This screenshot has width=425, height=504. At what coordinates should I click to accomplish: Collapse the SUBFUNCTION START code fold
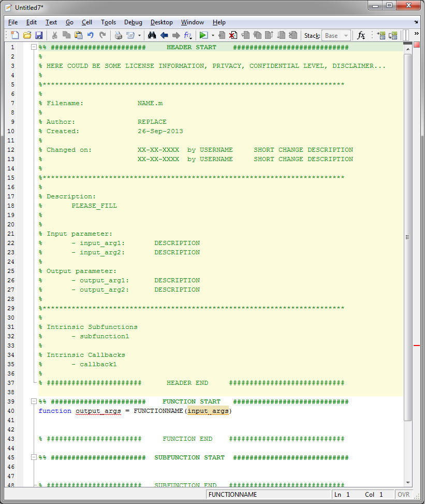[x=34, y=457]
